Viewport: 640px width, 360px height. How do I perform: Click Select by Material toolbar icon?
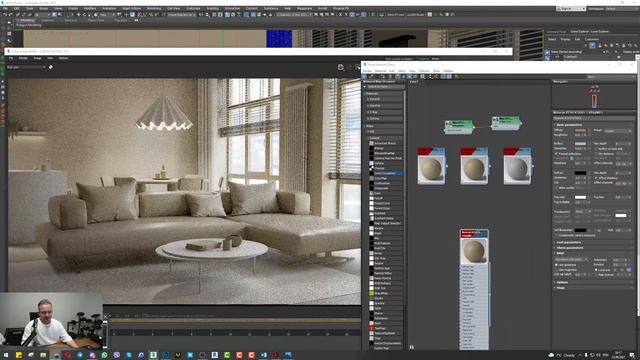(456, 76)
